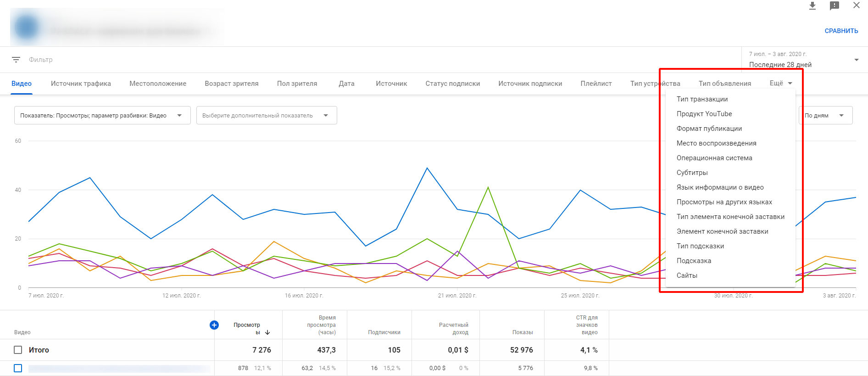Close the analytics panel with X
This screenshot has height=376, width=868.
pyautogui.click(x=857, y=6)
